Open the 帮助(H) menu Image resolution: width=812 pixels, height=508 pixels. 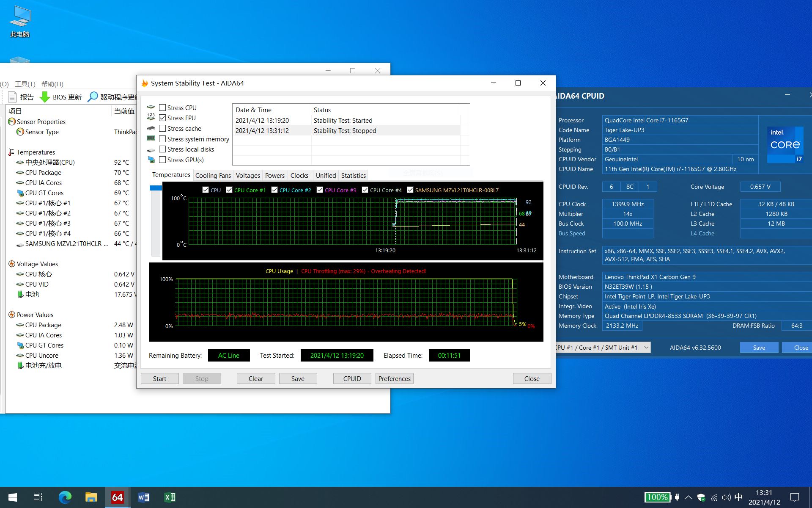(x=52, y=84)
